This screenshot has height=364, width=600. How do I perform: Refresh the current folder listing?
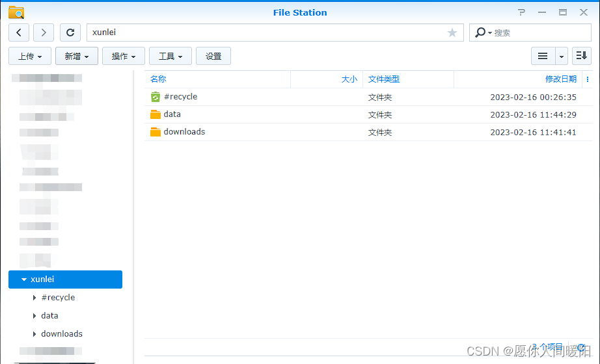[x=70, y=32]
